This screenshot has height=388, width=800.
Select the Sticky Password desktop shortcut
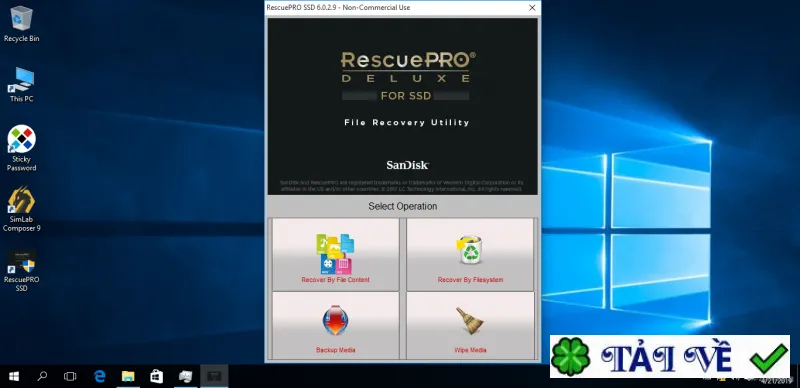pyautogui.click(x=21, y=148)
